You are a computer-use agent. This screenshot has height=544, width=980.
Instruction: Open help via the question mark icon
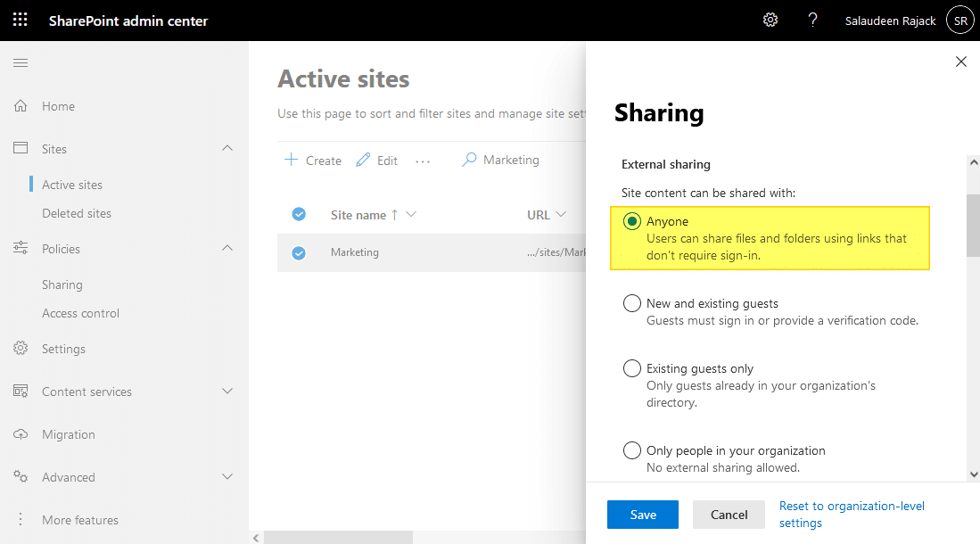tap(812, 19)
